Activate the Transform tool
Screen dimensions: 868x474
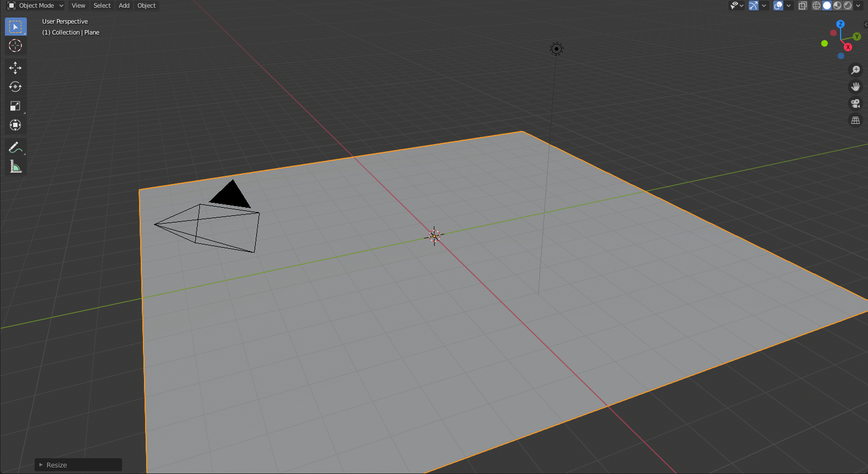15,125
